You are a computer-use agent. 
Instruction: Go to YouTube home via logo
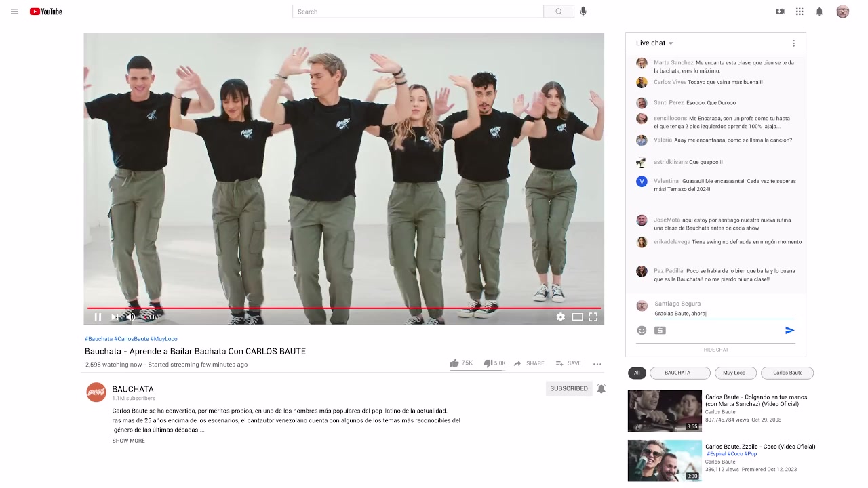tap(46, 12)
